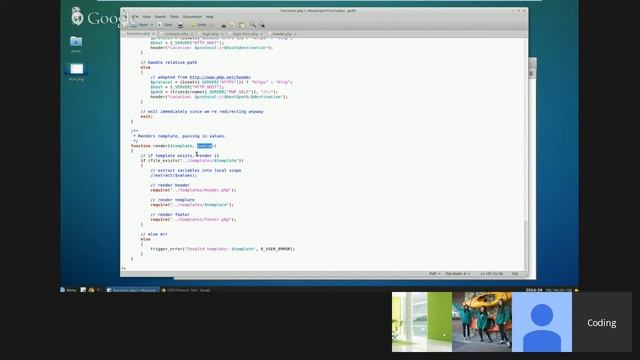Image resolution: width=640 pixels, height=360 pixels.
Task: Click the Save toolbar button
Action: [165, 25]
